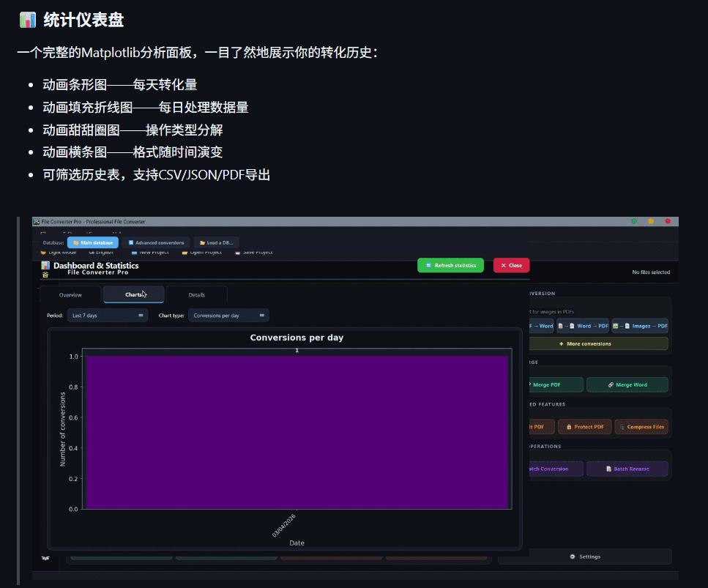Click the sparkle icon on More conversions
The height and width of the screenshot is (588, 708).
(x=561, y=343)
